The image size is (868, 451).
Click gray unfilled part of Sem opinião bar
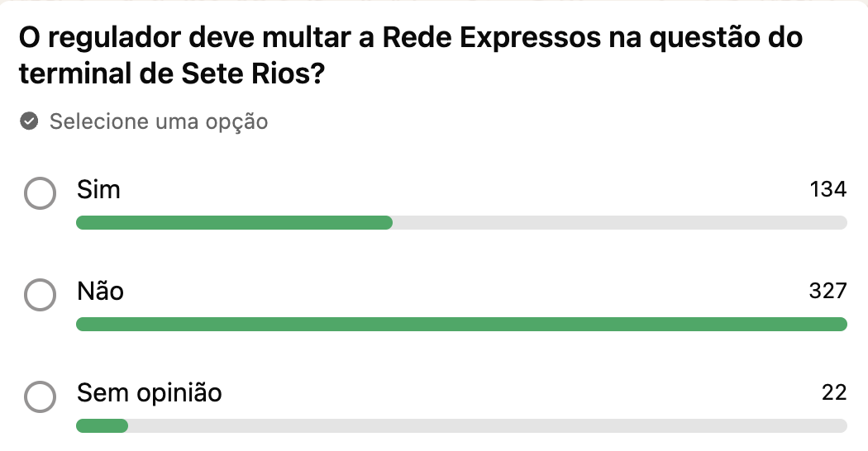click(488, 425)
